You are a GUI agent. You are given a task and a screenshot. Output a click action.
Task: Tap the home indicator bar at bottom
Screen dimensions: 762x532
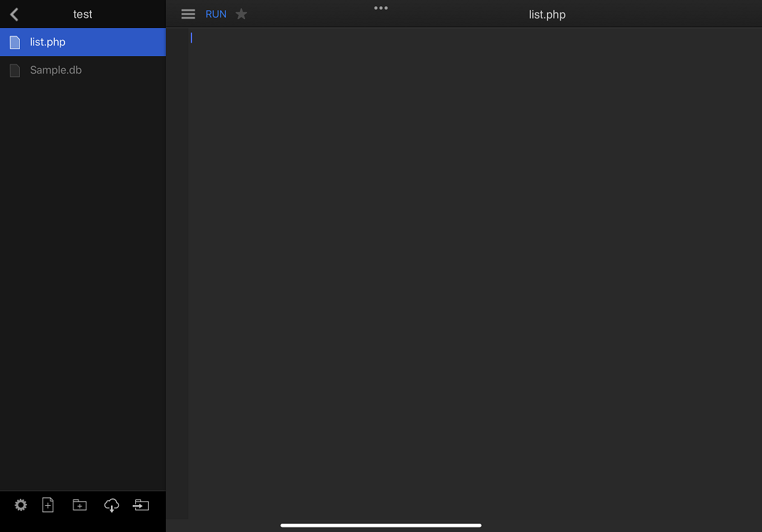tap(381, 526)
